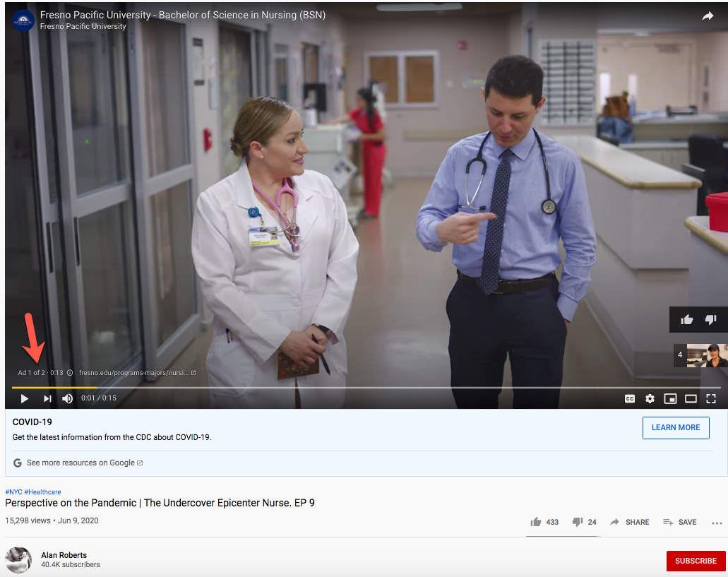Toggle closed captions (CC)
This screenshot has width=728, height=577.
pyautogui.click(x=629, y=399)
